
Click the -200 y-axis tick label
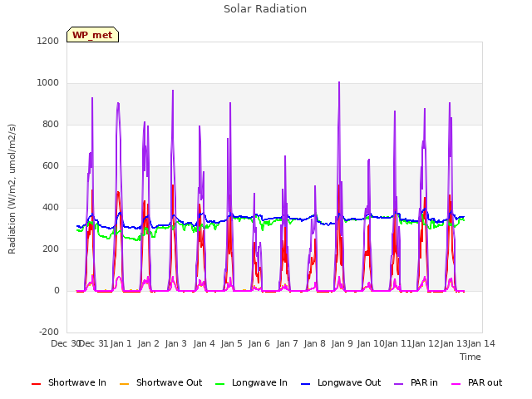point(49,332)
